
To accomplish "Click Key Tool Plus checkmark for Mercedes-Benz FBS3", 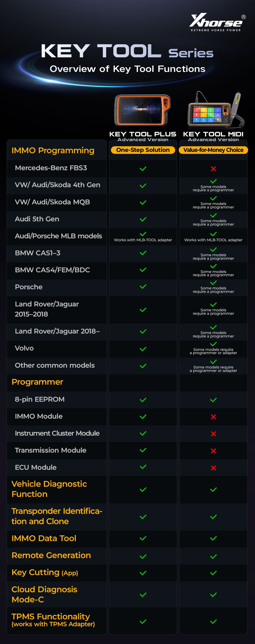I will point(143,169).
